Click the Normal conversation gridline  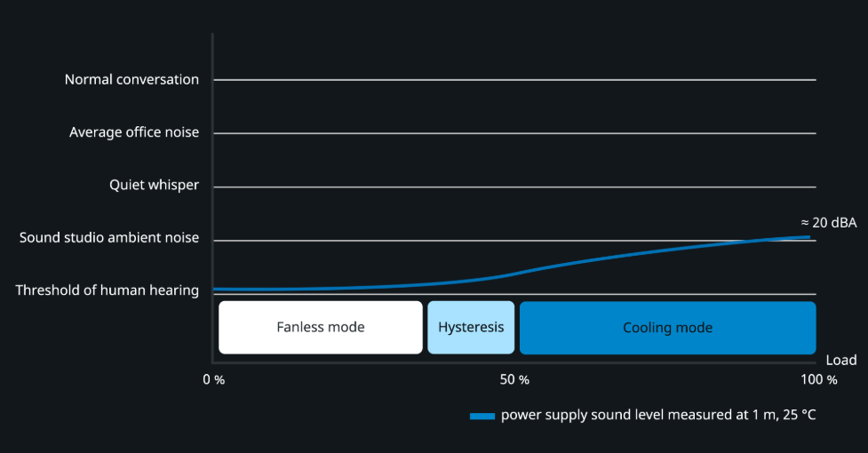[515, 80]
